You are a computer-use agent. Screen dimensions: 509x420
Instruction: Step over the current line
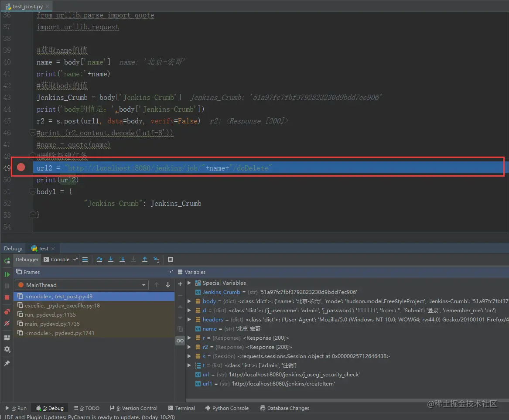[99, 260]
